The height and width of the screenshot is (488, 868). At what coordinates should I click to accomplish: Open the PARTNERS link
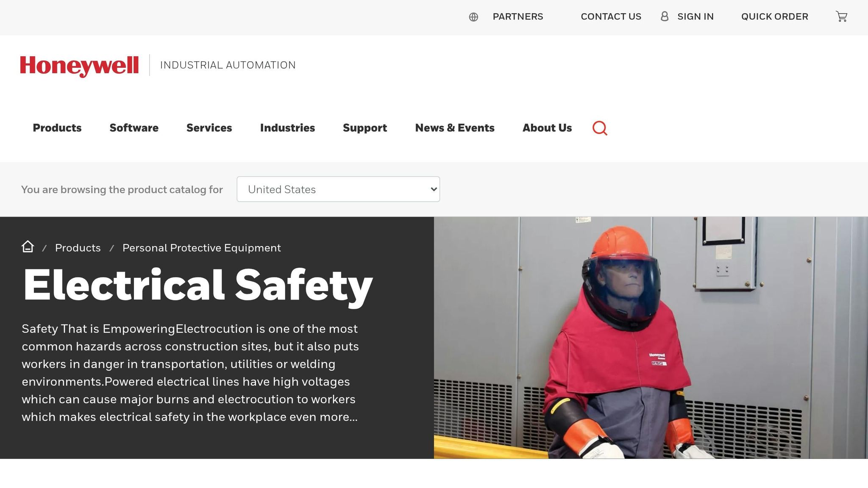pyautogui.click(x=518, y=17)
